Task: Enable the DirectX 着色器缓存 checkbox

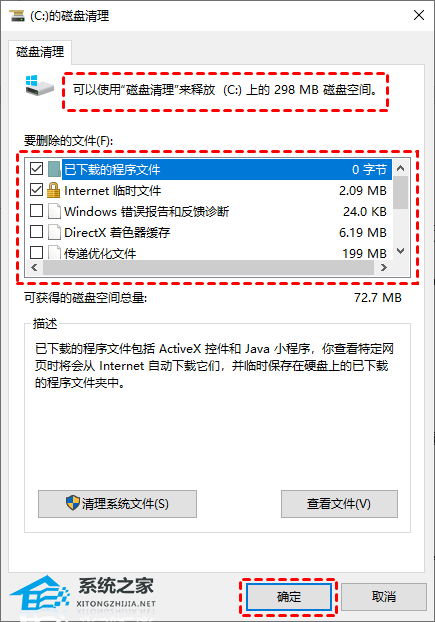Action: (36, 231)
